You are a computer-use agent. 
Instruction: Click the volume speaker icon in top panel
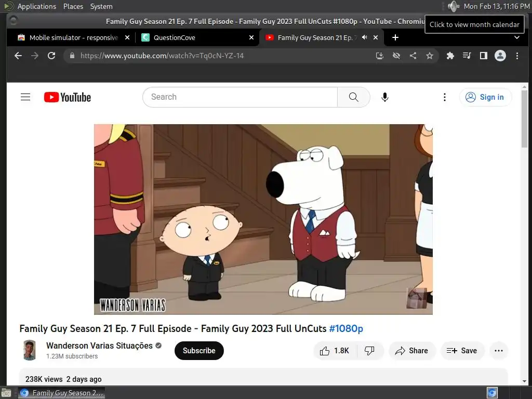pos(453,6)
